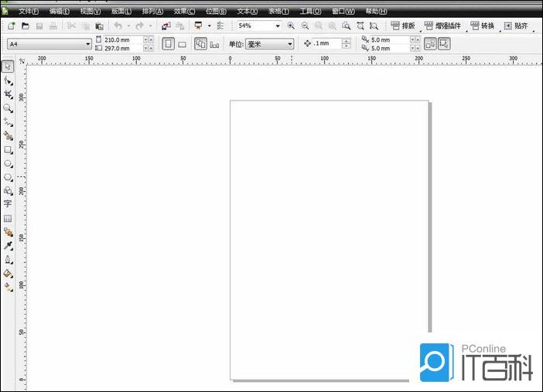The image size is (543, 392).
Task: Click the Redo arrow
Action: (x=139, y=26)
